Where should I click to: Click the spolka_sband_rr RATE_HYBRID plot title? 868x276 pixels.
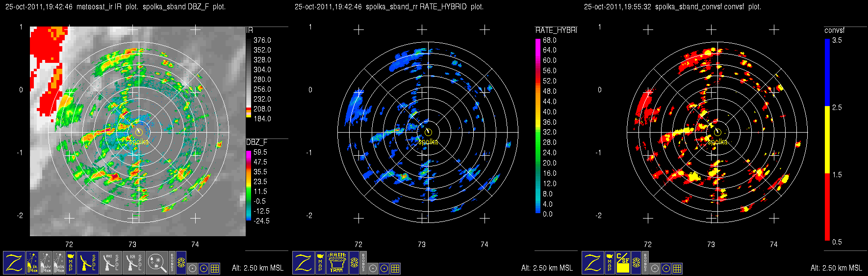pyautogui.click(x=389, y=7)
